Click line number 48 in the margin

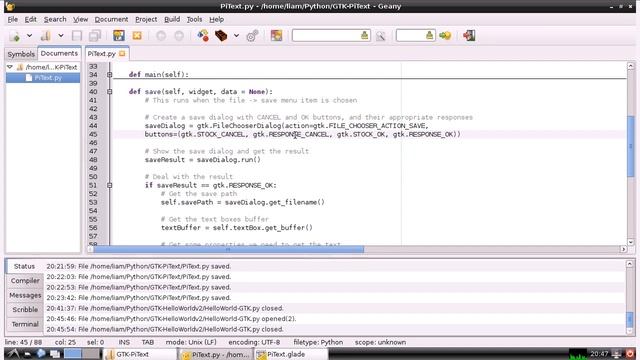pos(93,160)
